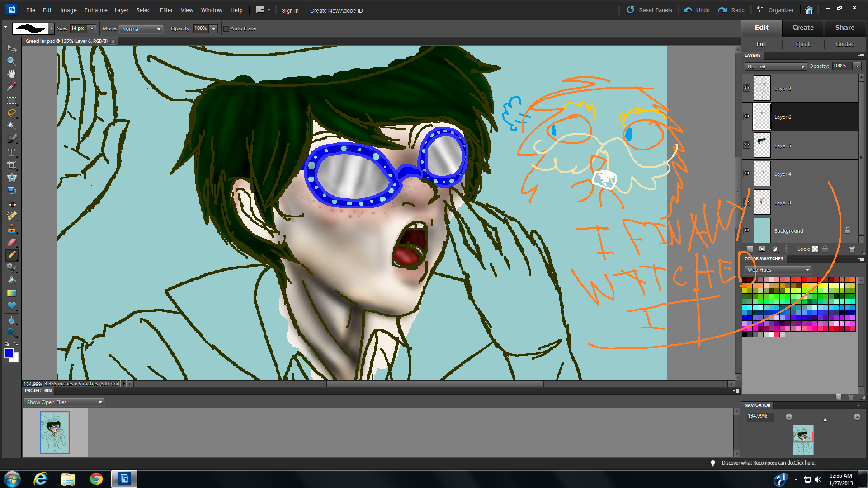Hide Layer 6 visibility eye
868x488 pixels.
click(747, 117)
